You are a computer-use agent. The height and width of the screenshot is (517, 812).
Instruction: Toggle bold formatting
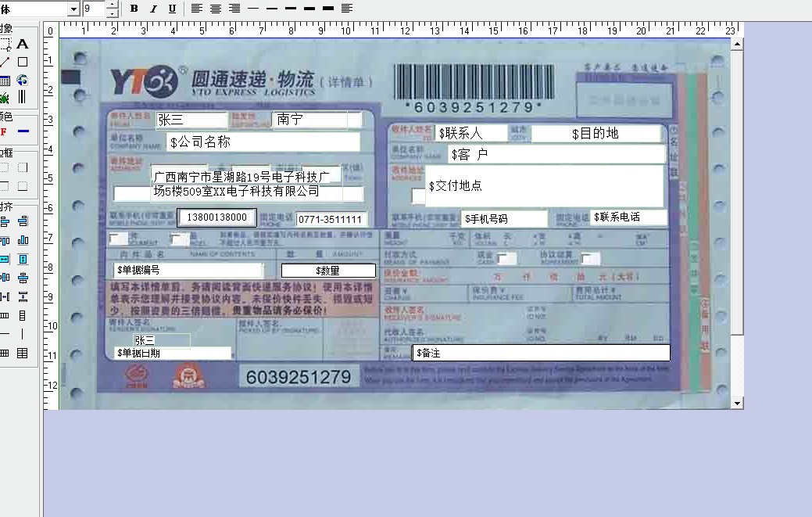[x=134, y=9]
